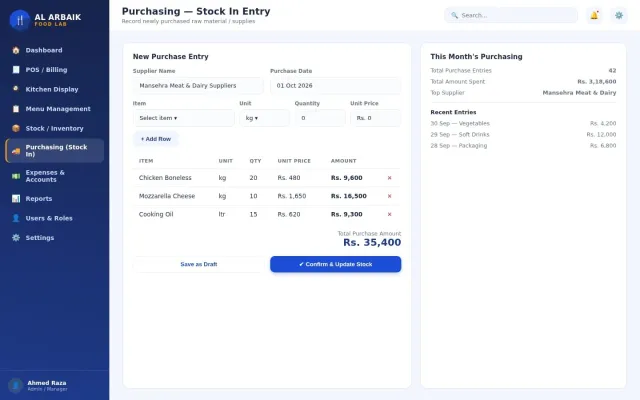Open notifications with the bell icon

[594, 16]
